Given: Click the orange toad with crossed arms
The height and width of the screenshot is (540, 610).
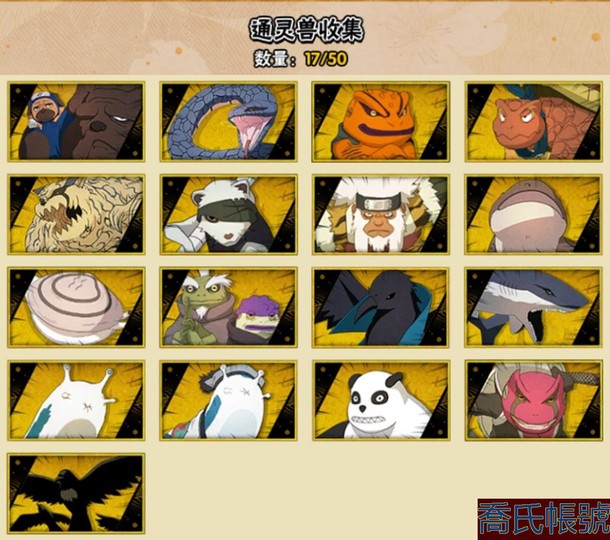Looking at the screenshot, I should [380, 122].
